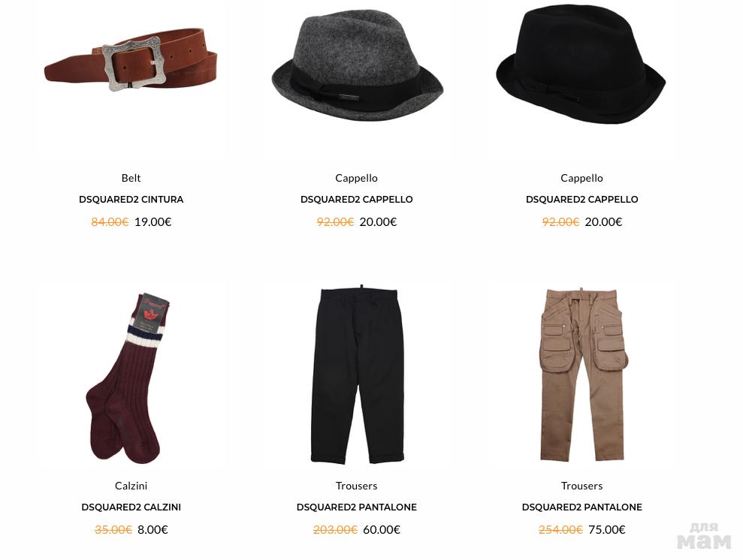Click DSQUARED2 PANTALONE title under beige trousers

pos(582,507)
